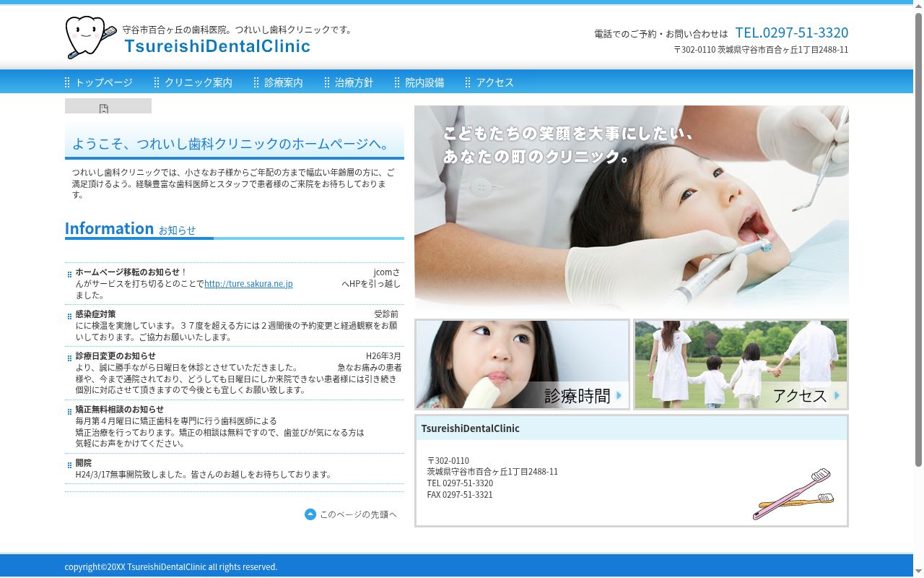Viewport: 924px width, 578px height.
Task: Click the TsureishiDentalClinic info box title
Action: (x=471, y=428)
